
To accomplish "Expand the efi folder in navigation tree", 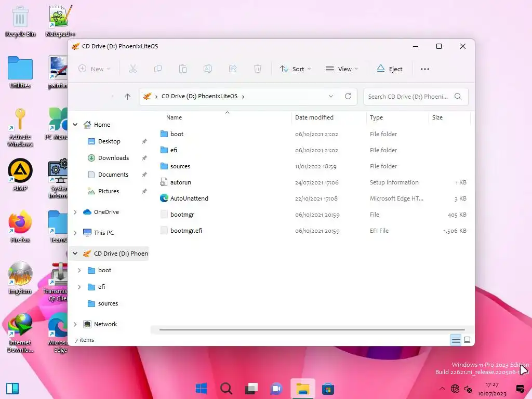I will click(x=79, y=287).
